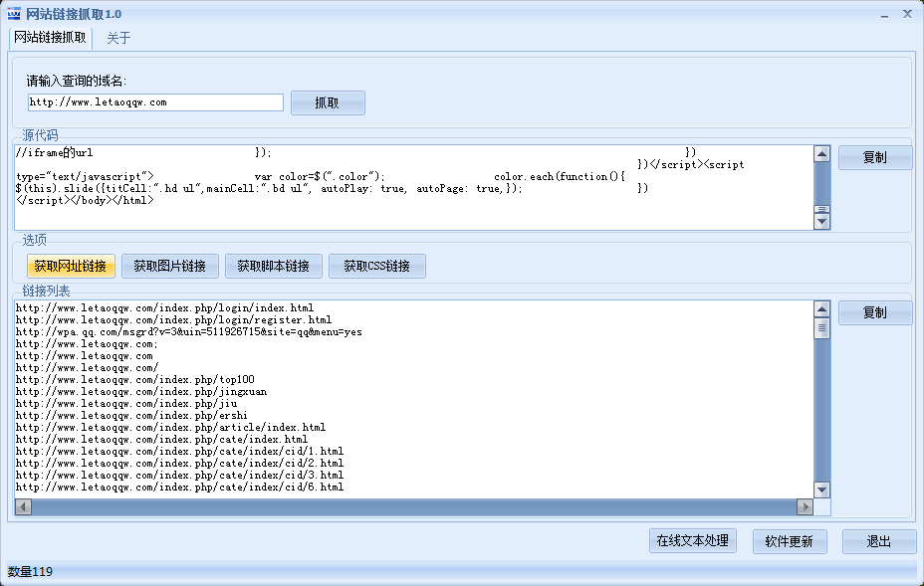
Task: Click link list horizontal scroll left arrow
Action: click(x=24, y=506)
